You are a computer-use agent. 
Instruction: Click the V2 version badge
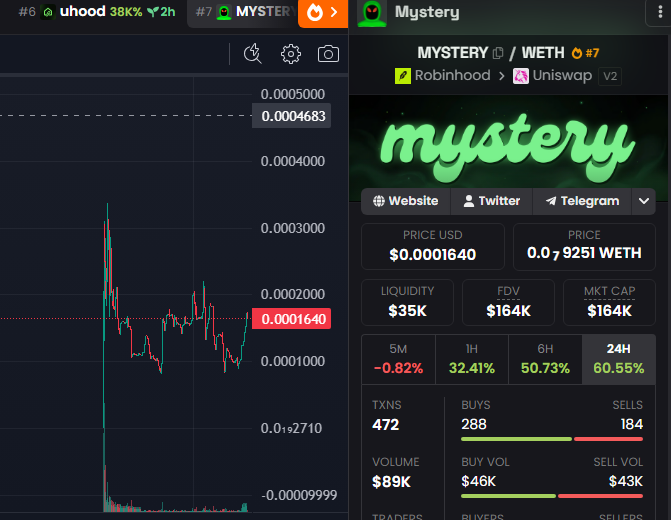(610, 77)
